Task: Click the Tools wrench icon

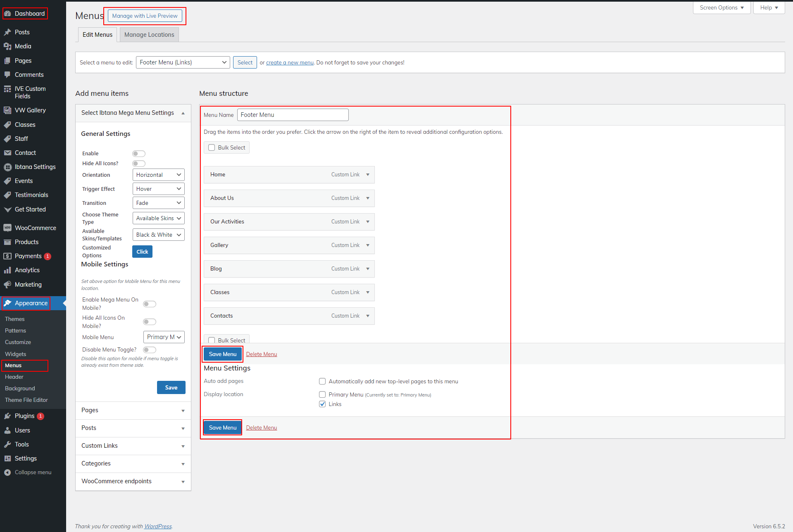Action: coord(7,444)
